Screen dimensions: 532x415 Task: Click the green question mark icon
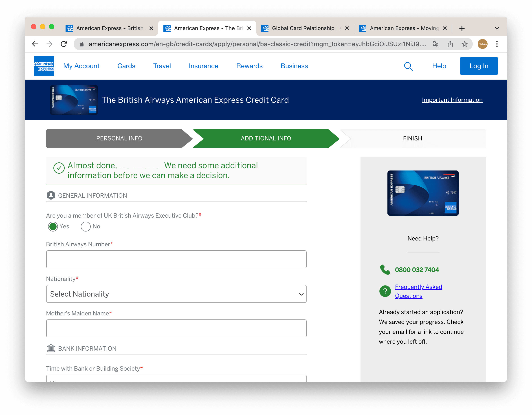385,291
